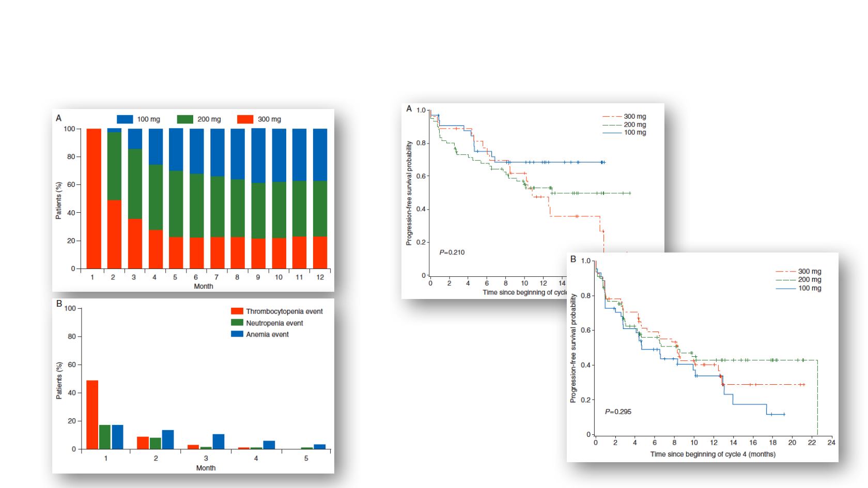Click the 'Neutropenia event' legend label

274,323
